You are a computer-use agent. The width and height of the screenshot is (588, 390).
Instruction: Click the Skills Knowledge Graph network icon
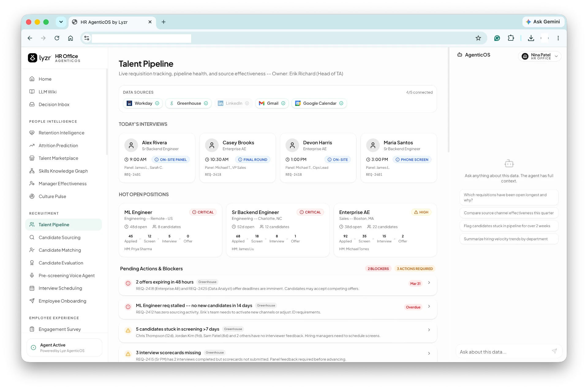pos(32,171)
